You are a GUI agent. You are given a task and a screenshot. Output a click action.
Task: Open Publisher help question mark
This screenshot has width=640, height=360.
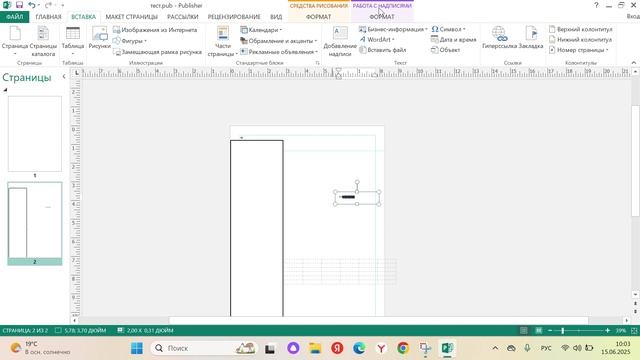(596, 5)
